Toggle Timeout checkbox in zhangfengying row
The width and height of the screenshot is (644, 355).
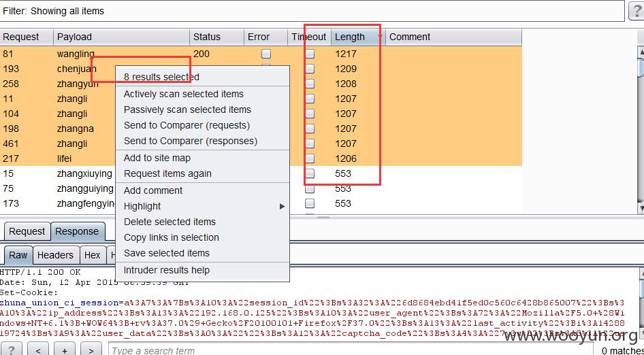click(310, 203)
